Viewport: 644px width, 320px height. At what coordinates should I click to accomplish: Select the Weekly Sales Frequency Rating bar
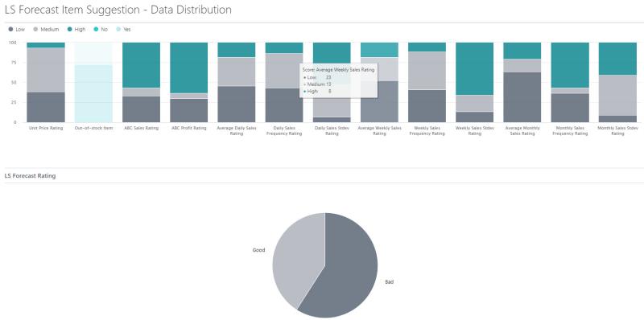pos(427,82)
